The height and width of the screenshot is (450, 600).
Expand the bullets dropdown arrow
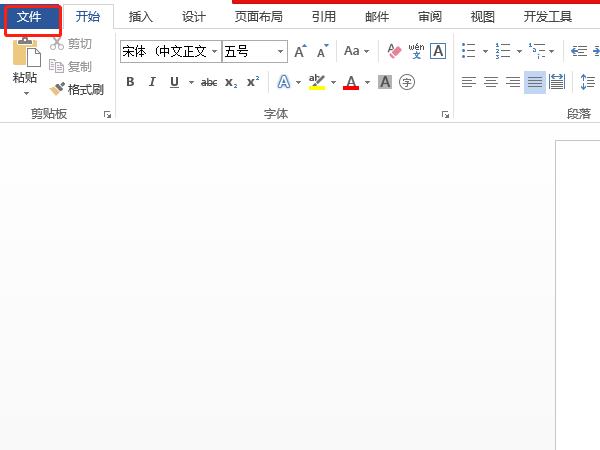485,51
